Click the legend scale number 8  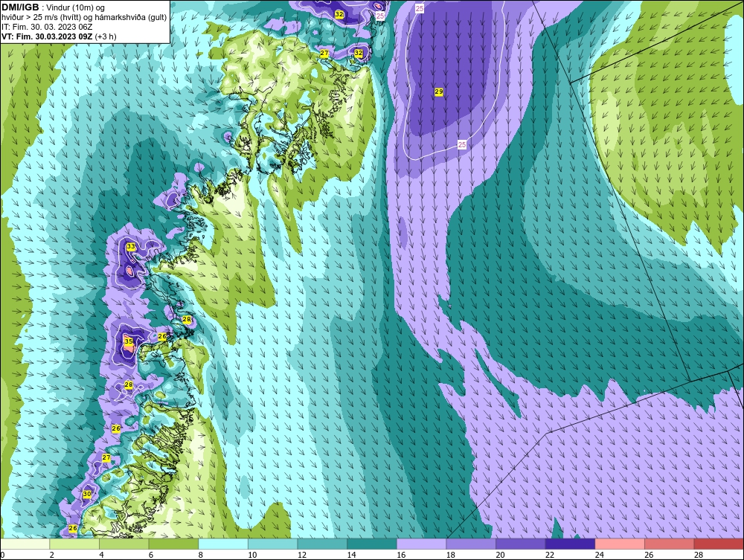200,555
